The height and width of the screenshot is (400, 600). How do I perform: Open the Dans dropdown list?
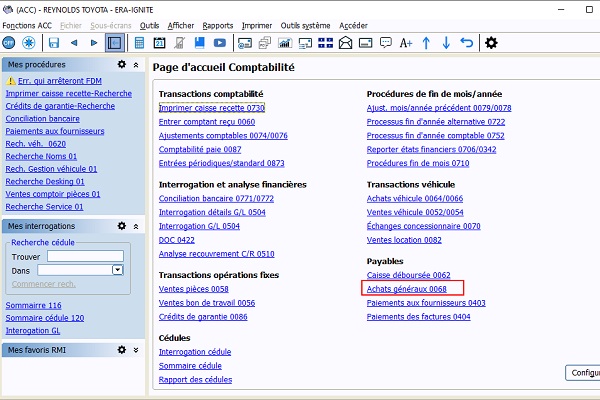117,270
